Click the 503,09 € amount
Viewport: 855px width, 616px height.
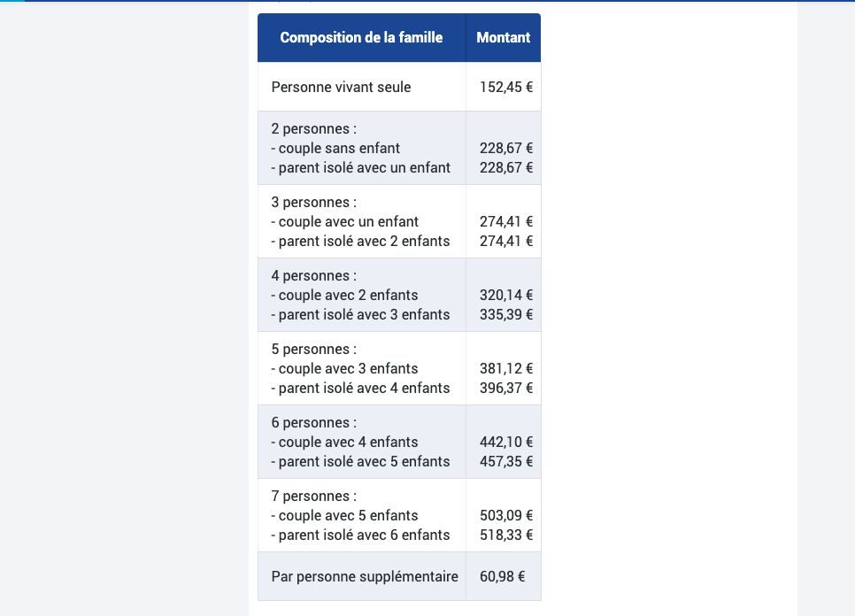[506, 516]
